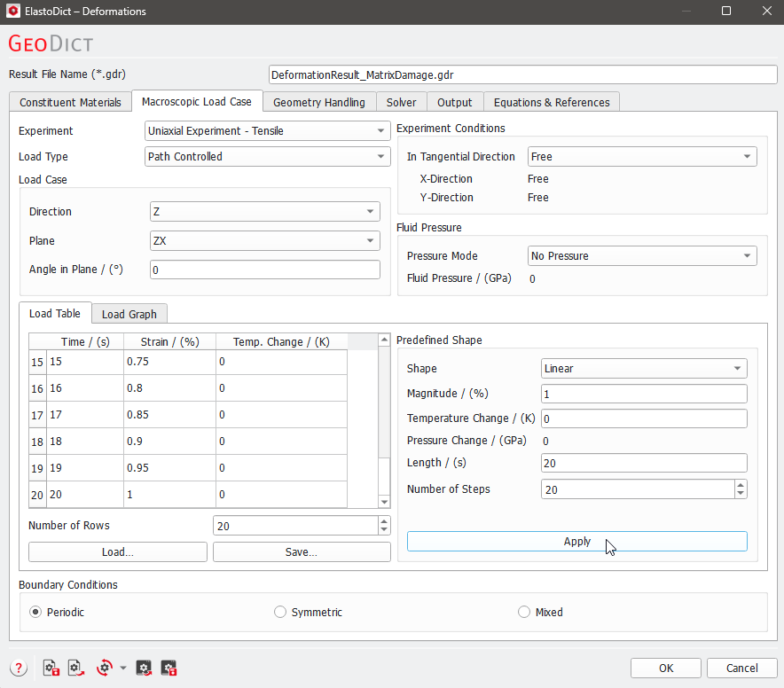Screen dimensions: 784x688
Task: Click the reset settings gear icon
Action: [x=106, y=668]
